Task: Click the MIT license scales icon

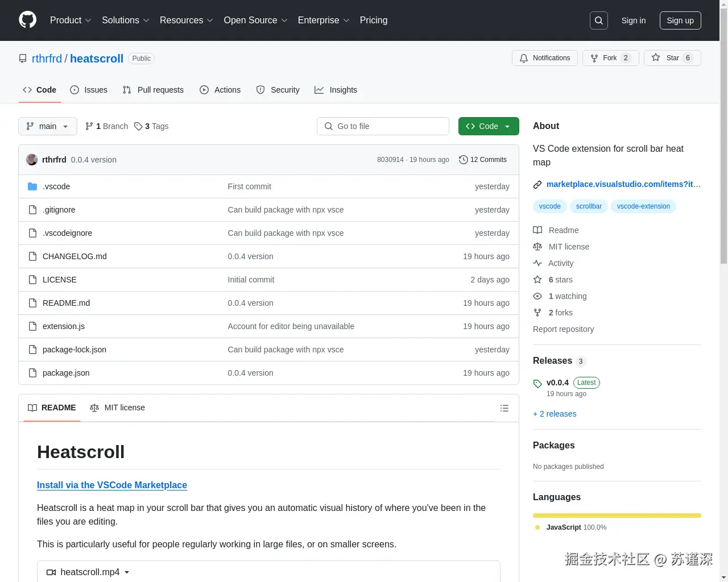Action: [x=537, y=247]
